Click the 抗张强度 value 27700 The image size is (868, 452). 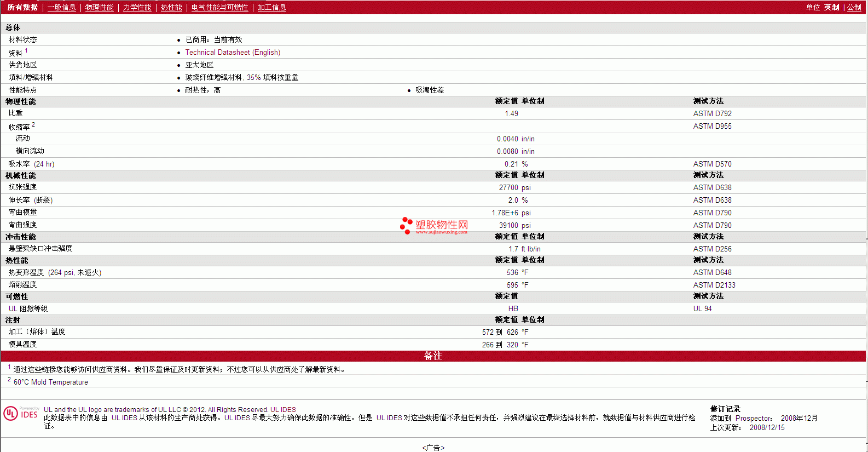[508, 188]
